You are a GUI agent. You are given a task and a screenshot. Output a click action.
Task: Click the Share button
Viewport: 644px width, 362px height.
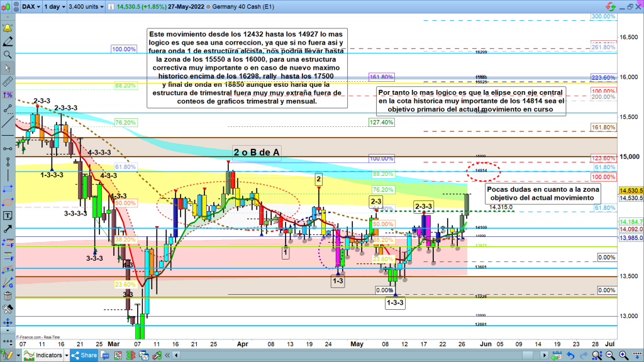pos(86,356)
